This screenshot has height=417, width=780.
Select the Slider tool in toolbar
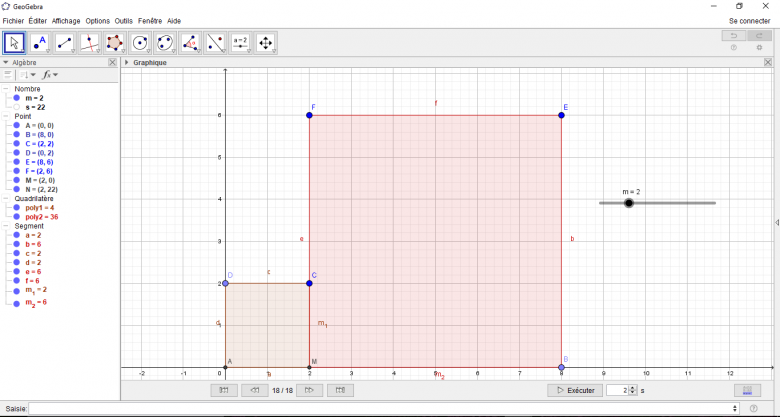240,43
